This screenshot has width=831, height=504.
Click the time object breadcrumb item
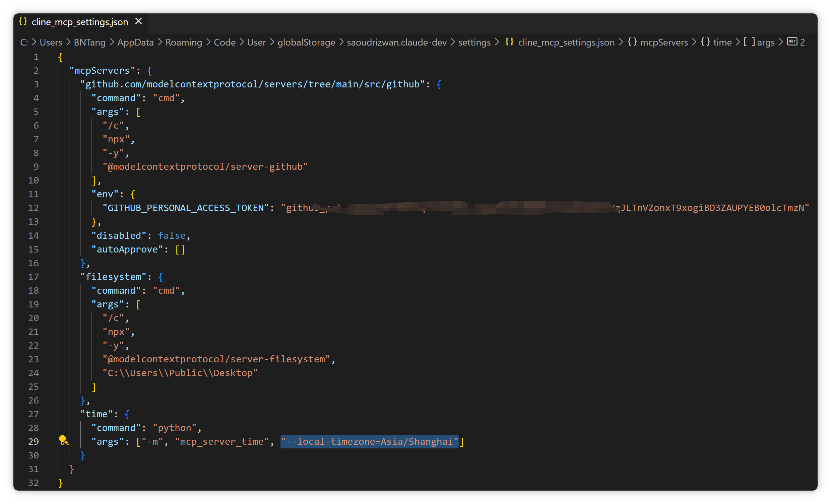[x=722, y=43]
